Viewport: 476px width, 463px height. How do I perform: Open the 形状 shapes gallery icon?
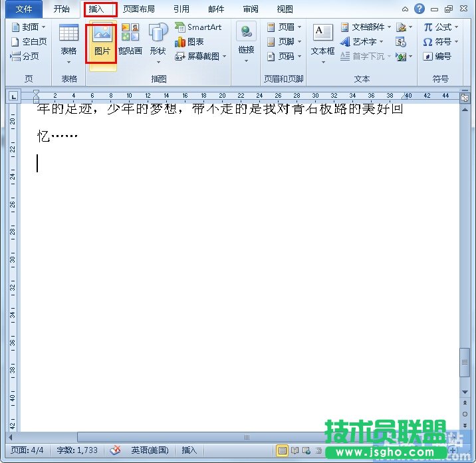[158, 32]
